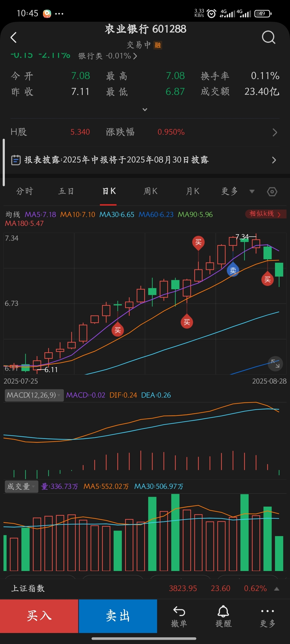Open 报表披露 announcement chevron

[x=274, y=160]
